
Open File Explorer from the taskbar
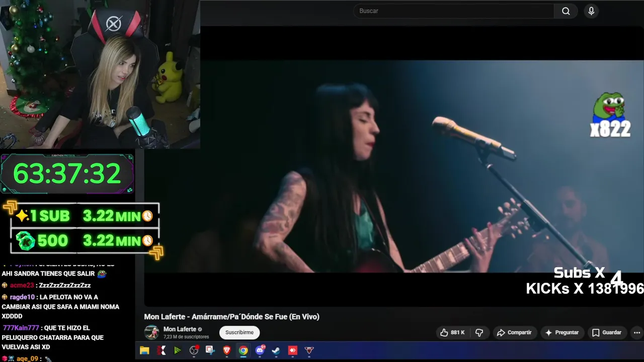click(144, 350)
